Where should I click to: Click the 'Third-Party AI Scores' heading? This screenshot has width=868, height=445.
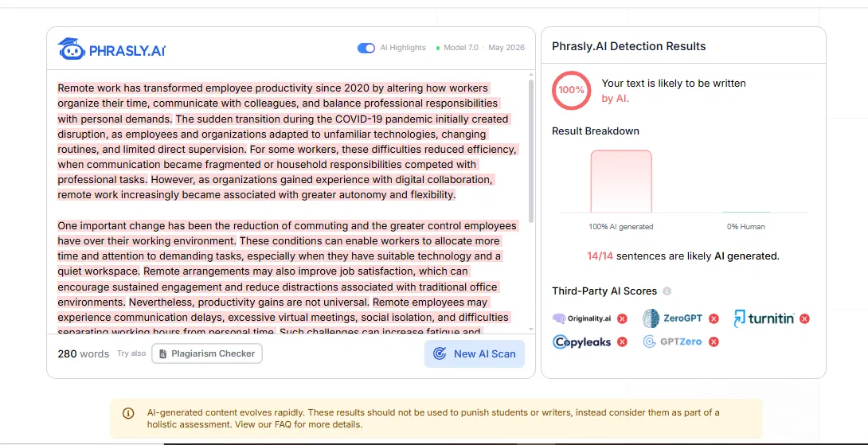click(604, 291)
